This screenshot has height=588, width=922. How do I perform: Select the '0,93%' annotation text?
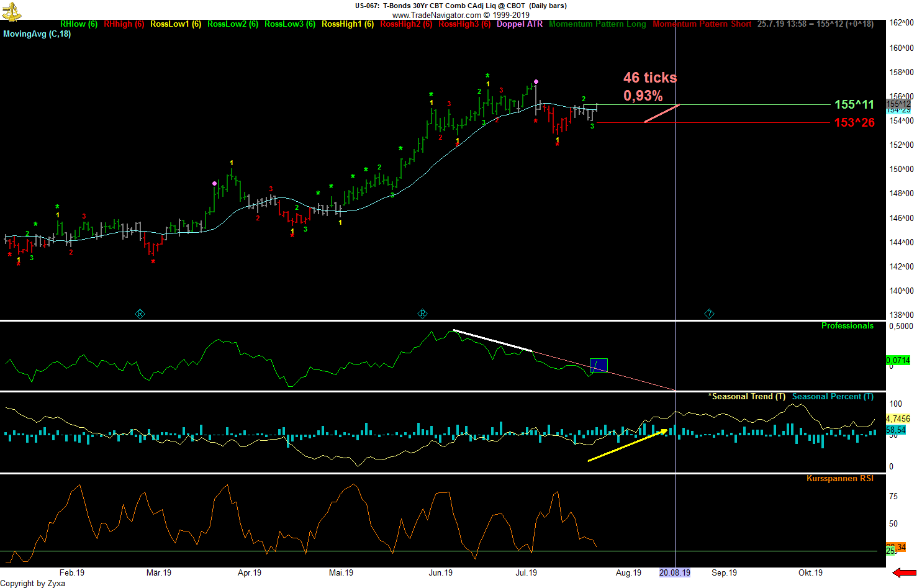coord(643,96)
